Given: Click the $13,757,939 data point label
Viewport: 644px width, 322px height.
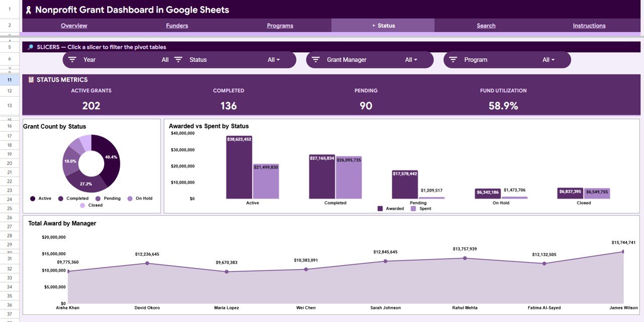Looking at the screenshot, I should [465, 249].
